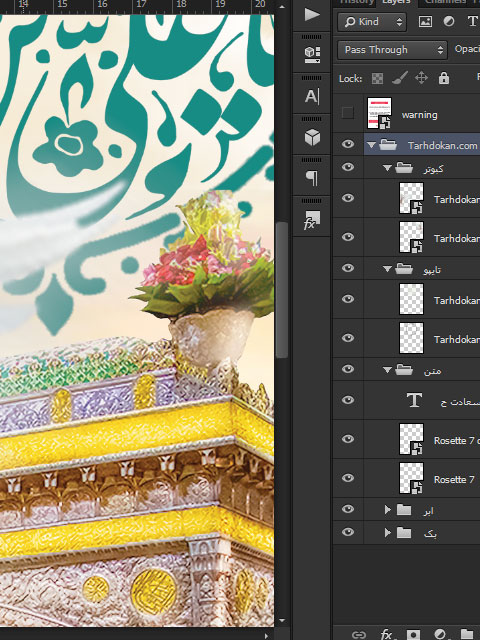
Task: Collapse the متن group
Action: click(x=387, y=369)
